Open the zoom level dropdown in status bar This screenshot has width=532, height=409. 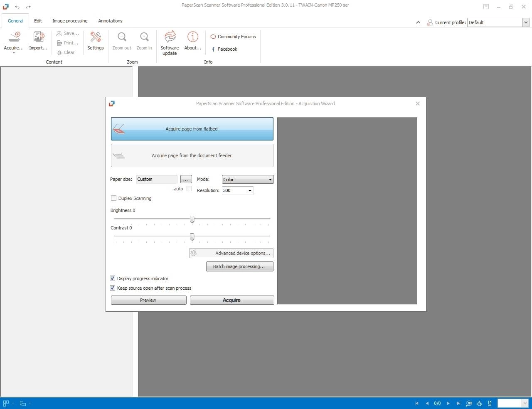coord(525,403)
